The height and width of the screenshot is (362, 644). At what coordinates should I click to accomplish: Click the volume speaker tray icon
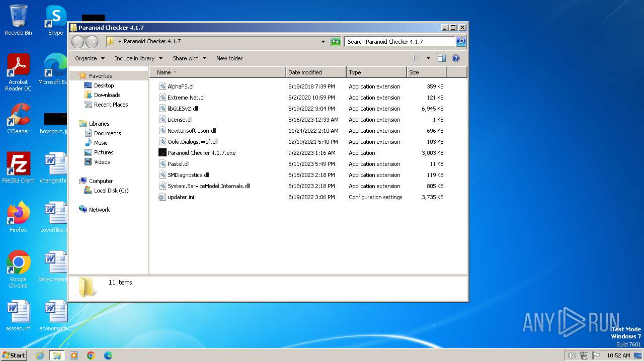pos(572,355)
